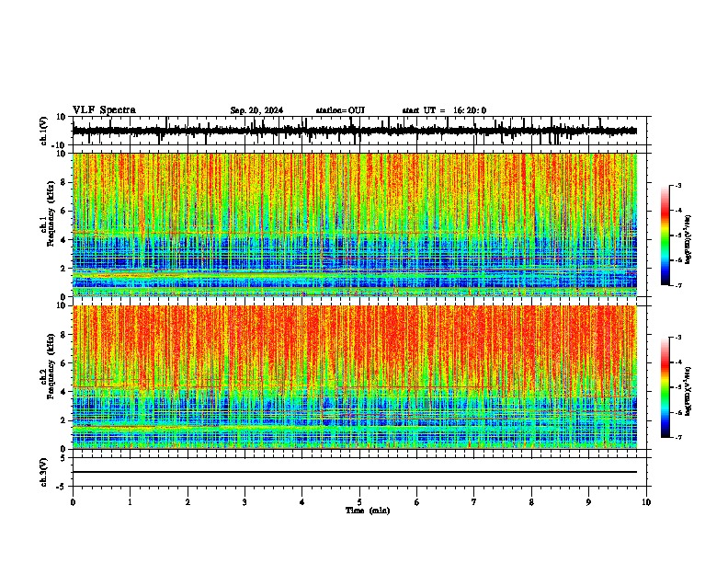Click the ch.1 color bar "log(PSD)" label

(688, 240)
